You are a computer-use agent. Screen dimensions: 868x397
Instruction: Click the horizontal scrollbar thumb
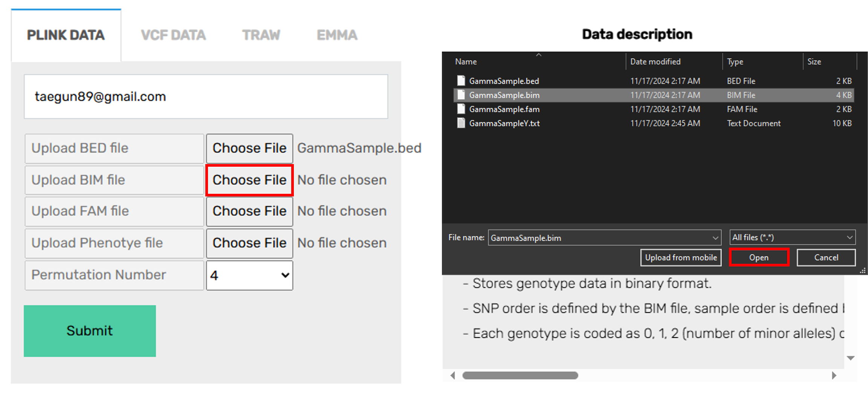[520, 375]
